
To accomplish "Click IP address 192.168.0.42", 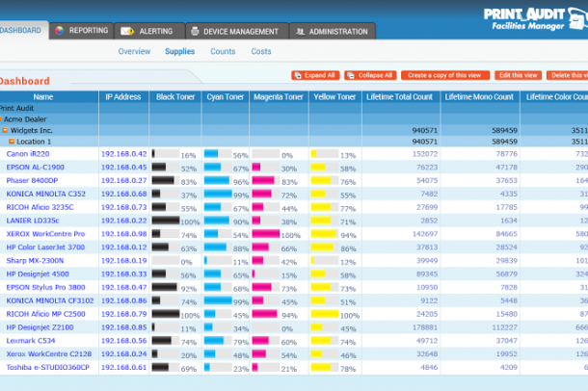I will click(123, 154).
